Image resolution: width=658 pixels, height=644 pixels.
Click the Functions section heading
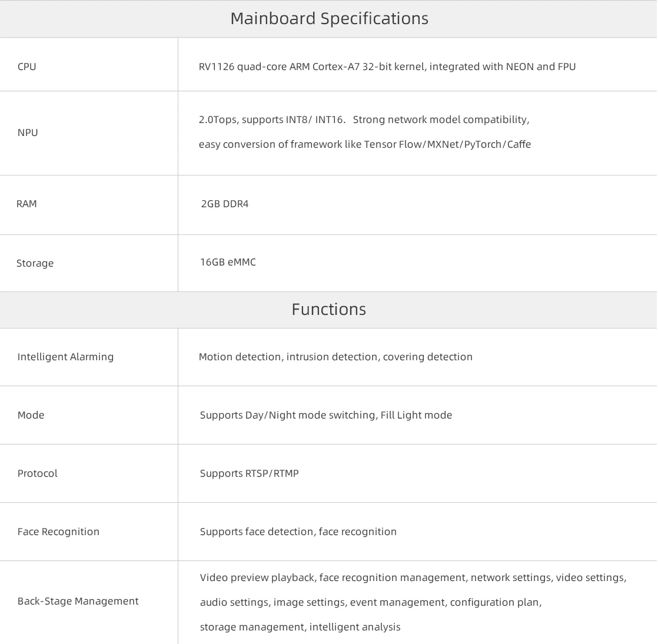click(x=328, y=310)
